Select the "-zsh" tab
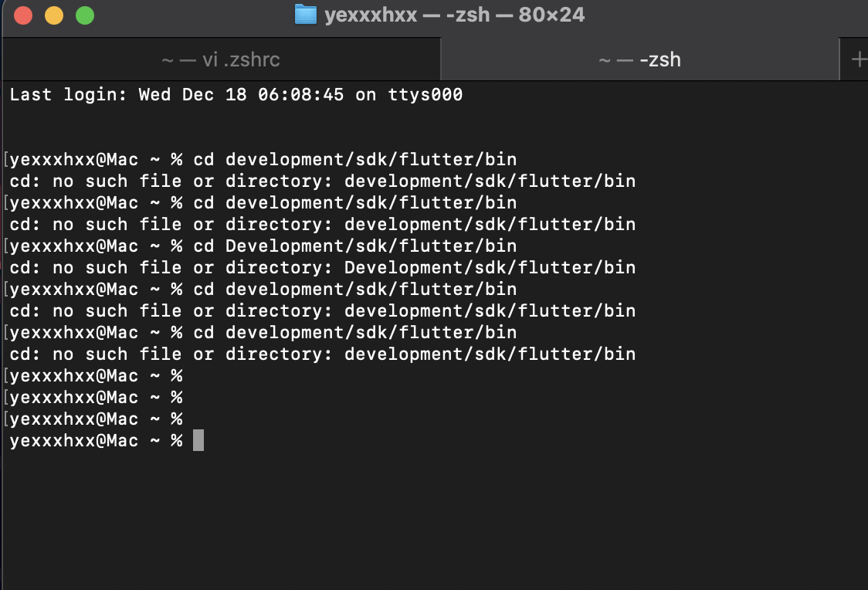This screenshot has width=868, height=590. pyautogui.click(x=640, y=59)
